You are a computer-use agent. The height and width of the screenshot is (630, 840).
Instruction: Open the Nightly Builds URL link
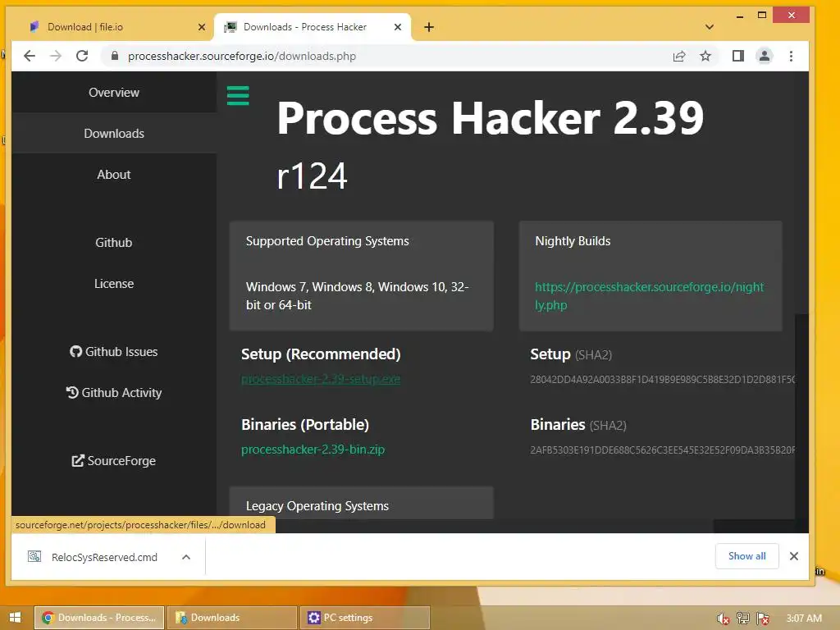(650, 295)
